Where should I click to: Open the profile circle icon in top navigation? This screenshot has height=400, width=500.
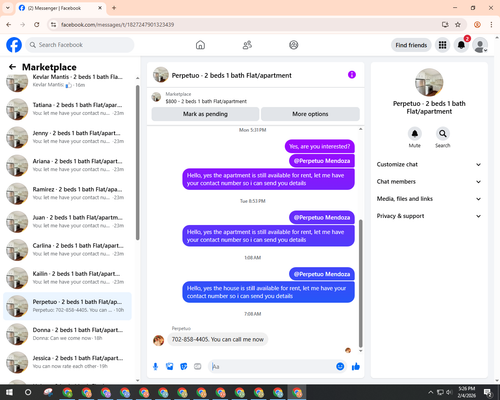[x=294, y=45]
